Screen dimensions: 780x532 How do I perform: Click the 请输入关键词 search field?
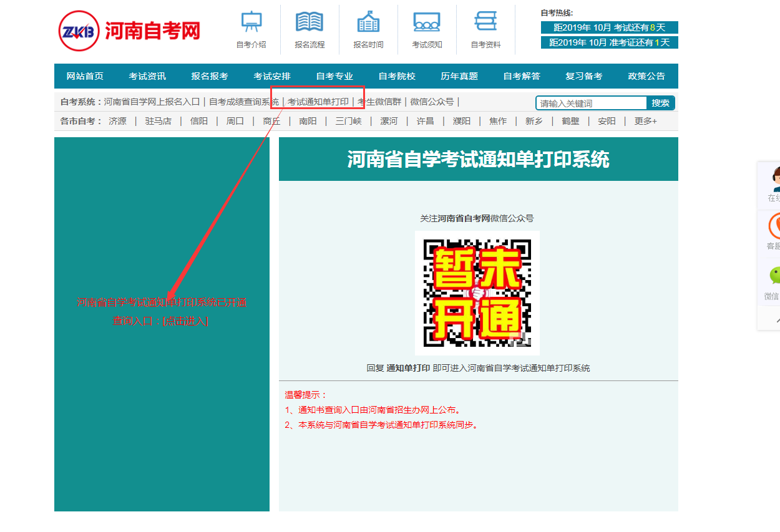pyautogui.click(x=592, y=104)
